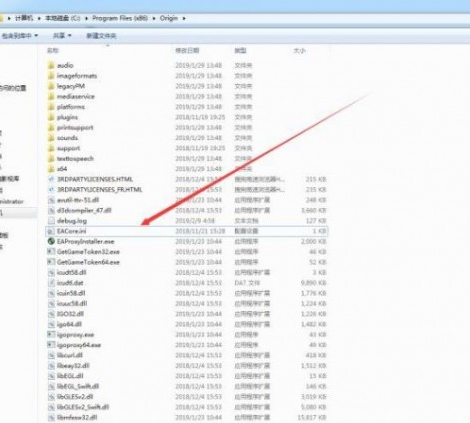Image resolution: width=470 pixels, height=423 pixels.
Task: Select the audio folder icon
Action: (x=51, y=65)
